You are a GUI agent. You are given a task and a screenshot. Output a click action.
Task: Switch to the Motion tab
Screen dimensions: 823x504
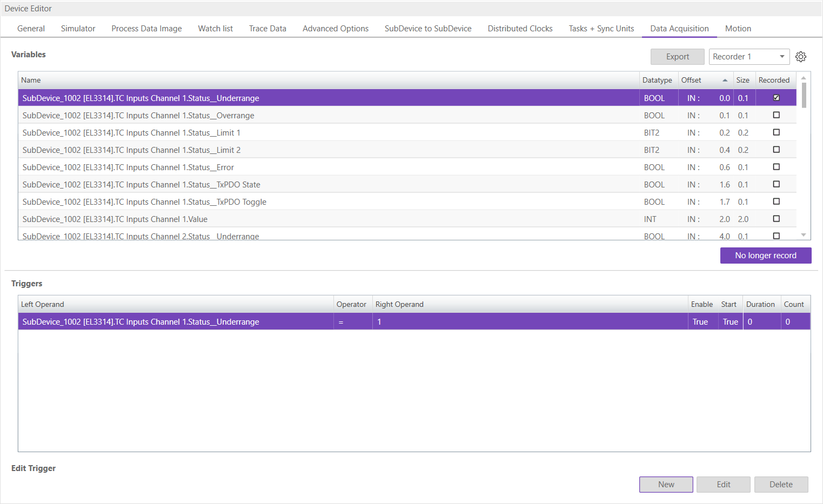pyautogui.click(x=738, y=29)
